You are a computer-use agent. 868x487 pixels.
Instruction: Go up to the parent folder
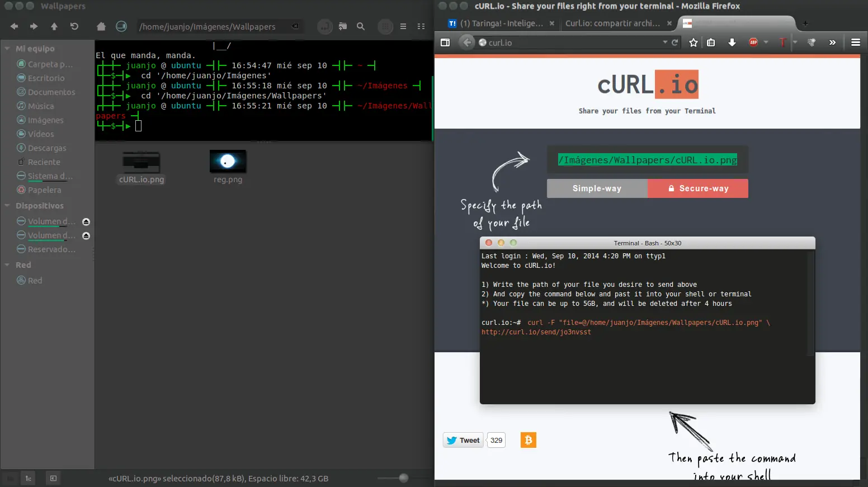[x=54, y=26]
